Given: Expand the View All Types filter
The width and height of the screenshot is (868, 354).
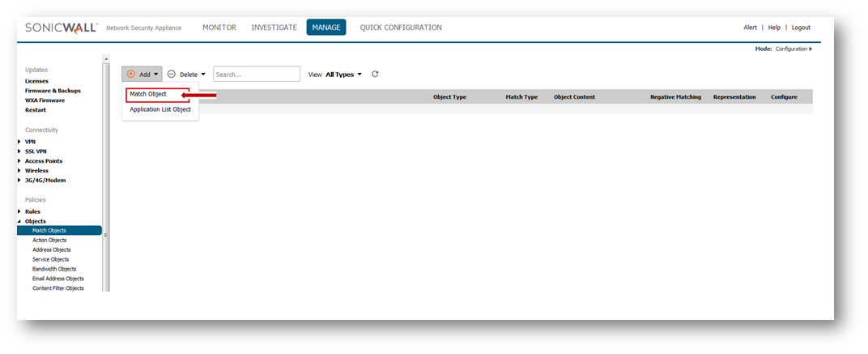Looking at the screenshot, I should (343, 74).
